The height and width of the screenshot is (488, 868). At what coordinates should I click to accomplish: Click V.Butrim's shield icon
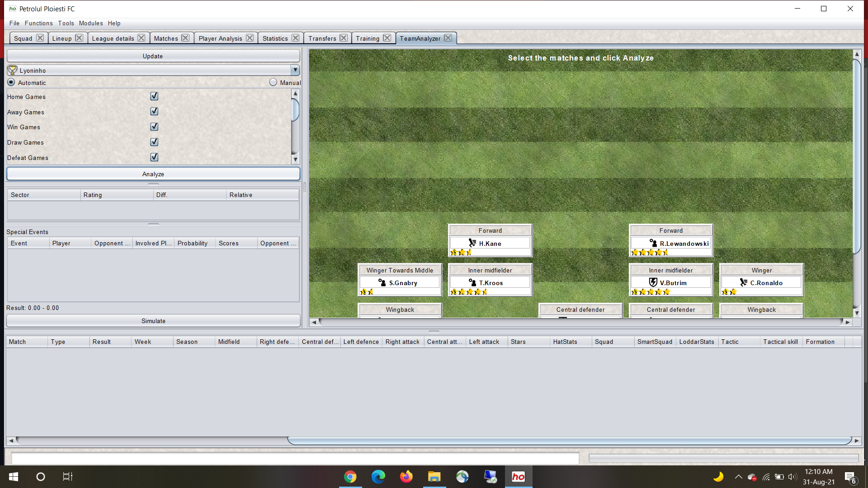click(x=653, y=282)
